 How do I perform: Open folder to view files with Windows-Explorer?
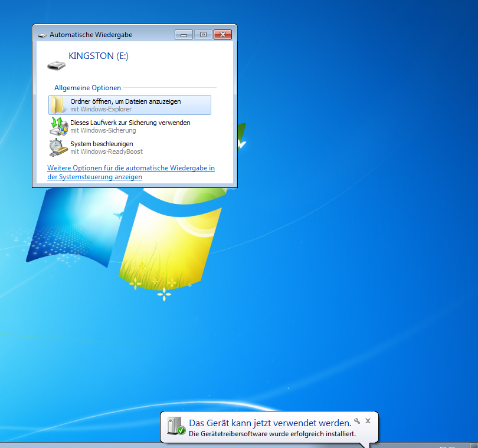[x=130, y=105]
